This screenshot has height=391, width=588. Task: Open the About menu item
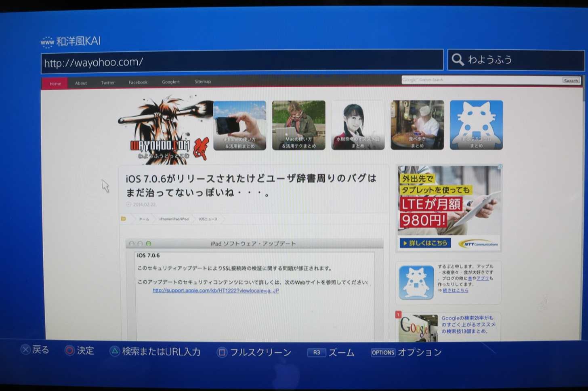[81, 83]
